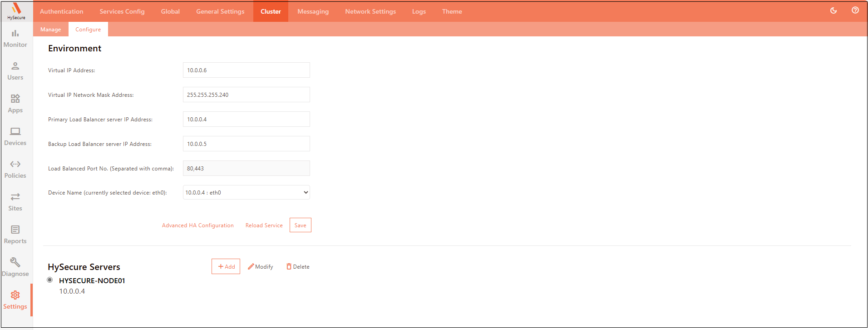
Task: Switch to the Manage tab
Action: pos(50,30)
